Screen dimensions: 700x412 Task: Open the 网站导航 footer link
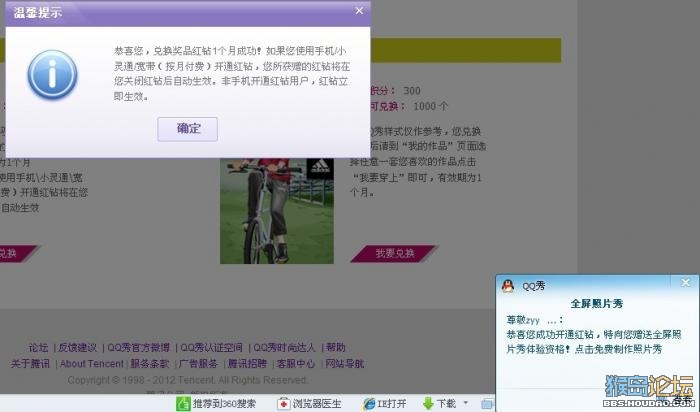tap(345, 364)
